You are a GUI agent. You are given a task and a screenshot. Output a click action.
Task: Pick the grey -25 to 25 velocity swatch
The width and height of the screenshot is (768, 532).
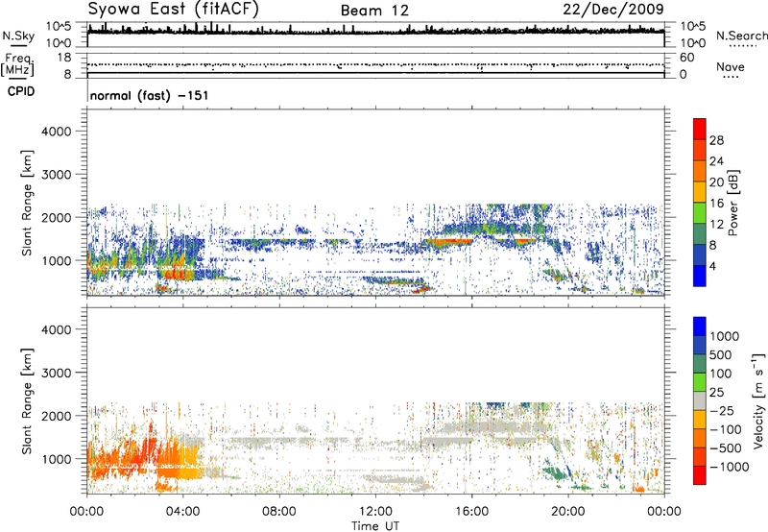coord(700,400)
